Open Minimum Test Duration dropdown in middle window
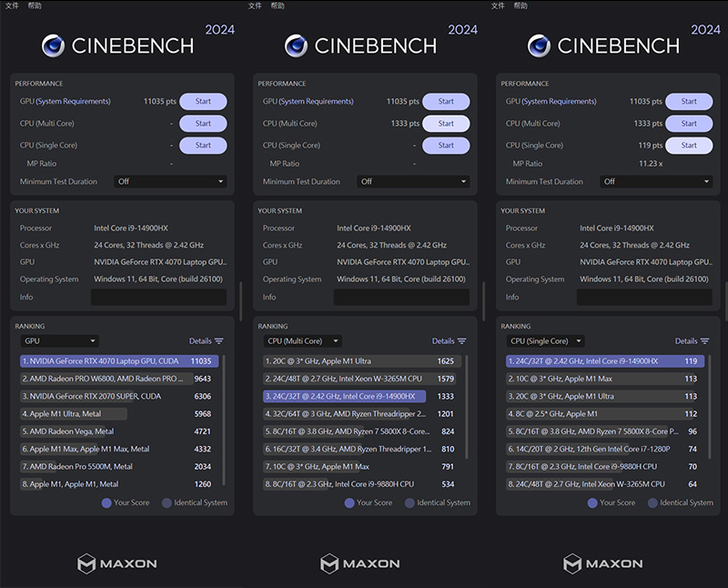 point(413,182)
